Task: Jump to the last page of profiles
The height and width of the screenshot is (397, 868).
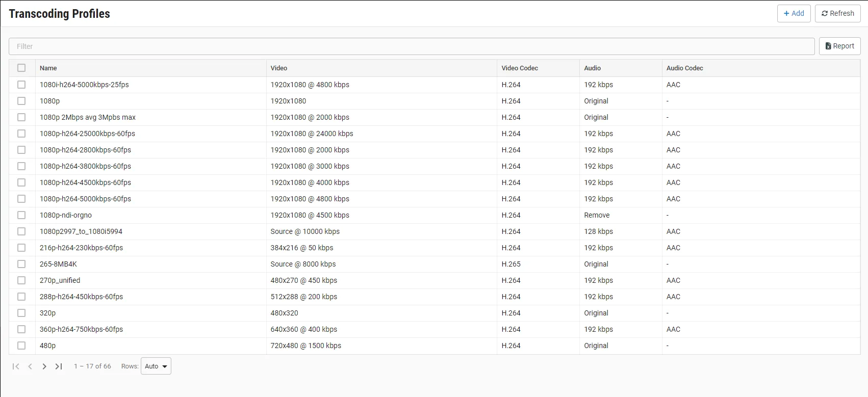Action: pos(59,366)
